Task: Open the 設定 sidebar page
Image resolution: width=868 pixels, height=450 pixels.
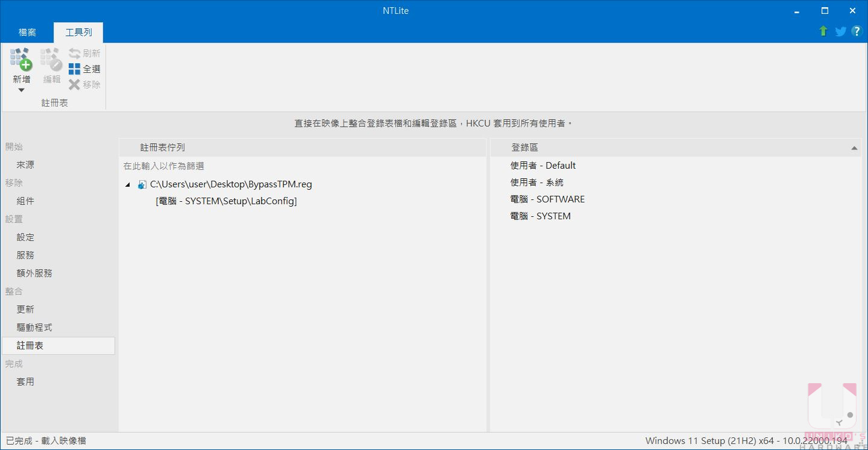Action: click(25, 237)
